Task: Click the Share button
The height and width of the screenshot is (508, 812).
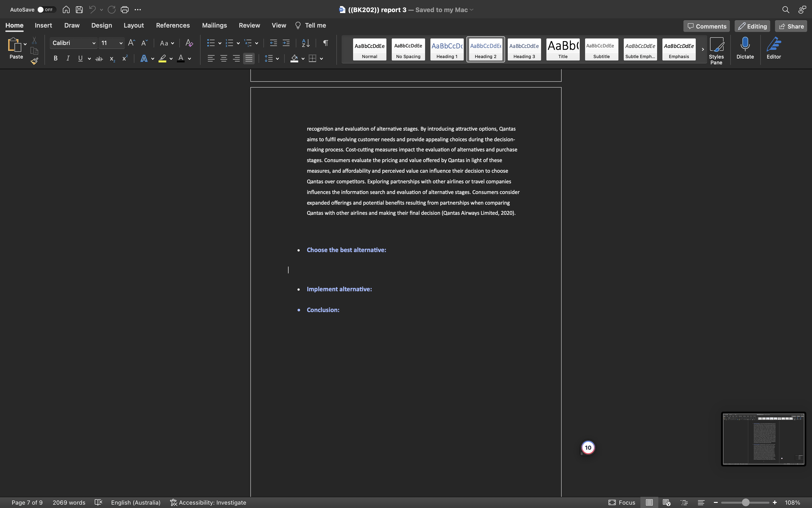Action: tap(791, 26)
